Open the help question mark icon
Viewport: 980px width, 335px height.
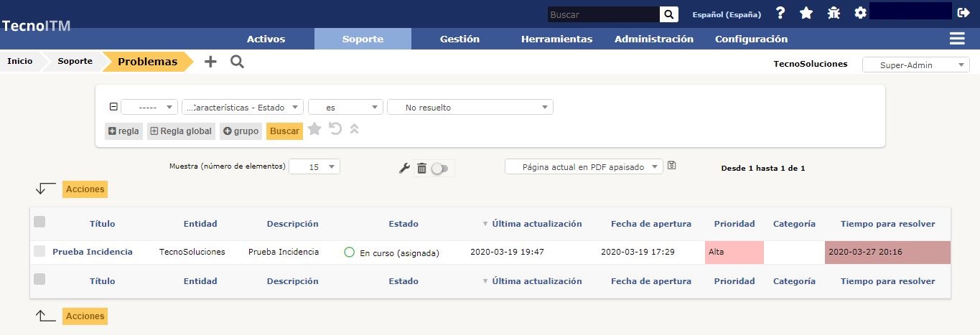tap(780, 13)
